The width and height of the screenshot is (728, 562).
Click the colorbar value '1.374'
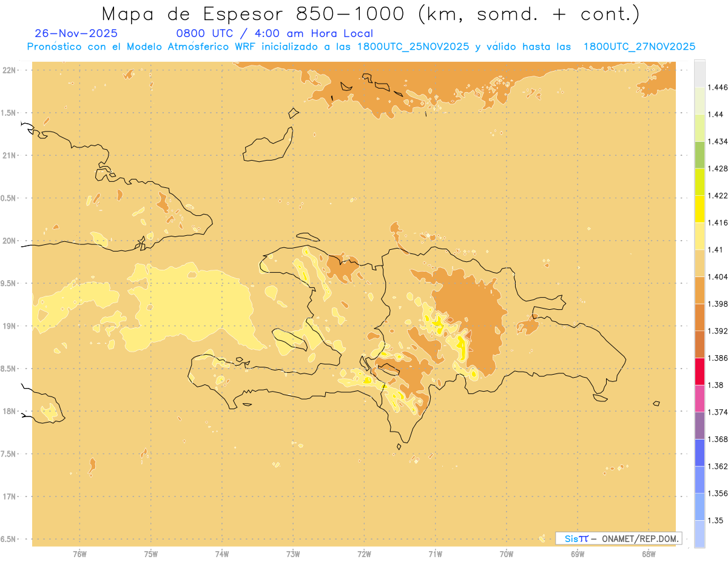pos(718,412)
